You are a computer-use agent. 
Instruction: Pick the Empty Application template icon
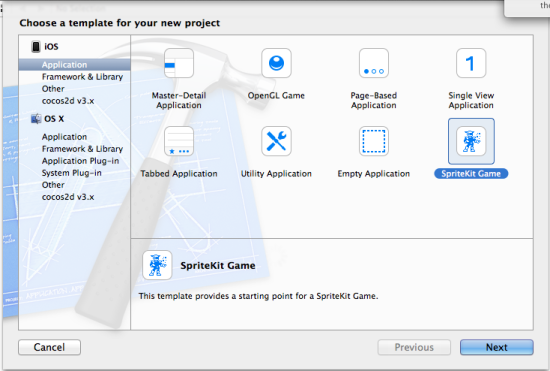[x=374, y=141]
